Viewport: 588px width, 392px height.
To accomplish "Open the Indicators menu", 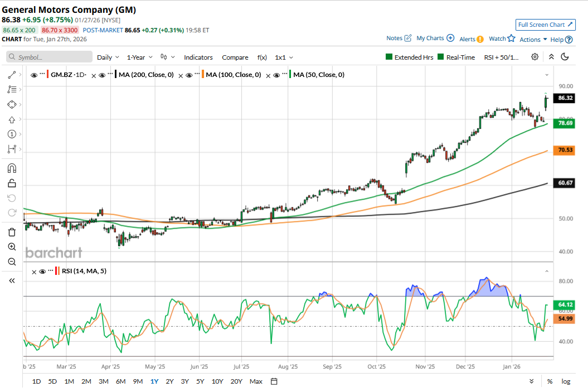I will 198,57.
